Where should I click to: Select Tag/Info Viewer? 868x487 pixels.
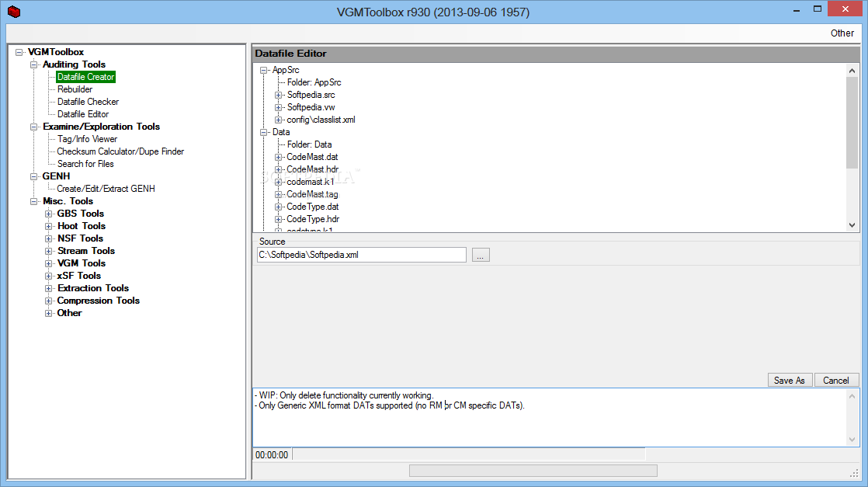[87, 139]
